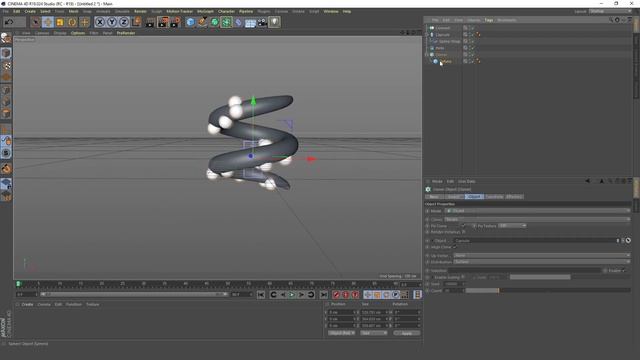Open the Object (Rel) coordinate dropdown
The image size is (640, 360).
pyautogui.click(x=341, y=333)
